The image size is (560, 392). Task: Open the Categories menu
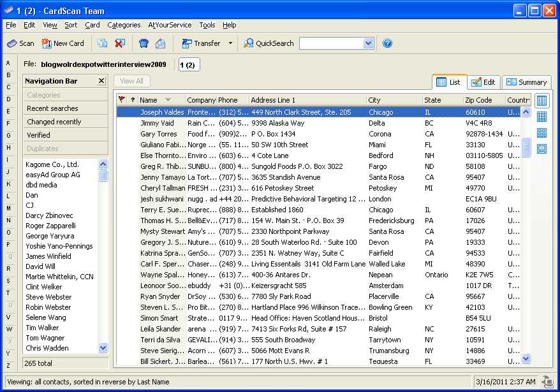(124, 25)
